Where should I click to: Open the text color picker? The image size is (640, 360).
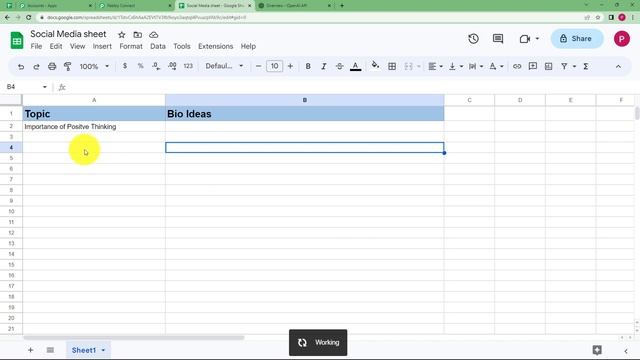click(x=356, y=67)
